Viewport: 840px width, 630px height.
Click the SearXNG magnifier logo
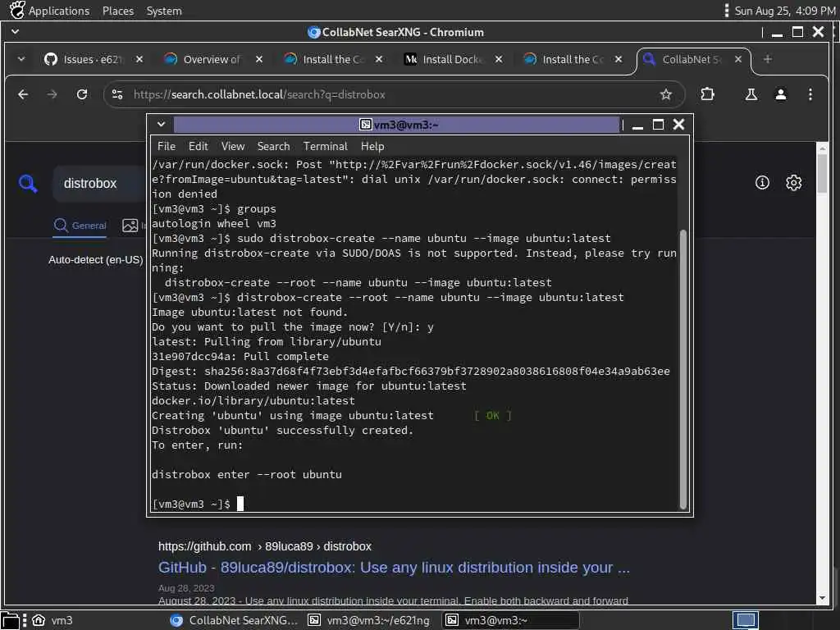click(28, 183)
